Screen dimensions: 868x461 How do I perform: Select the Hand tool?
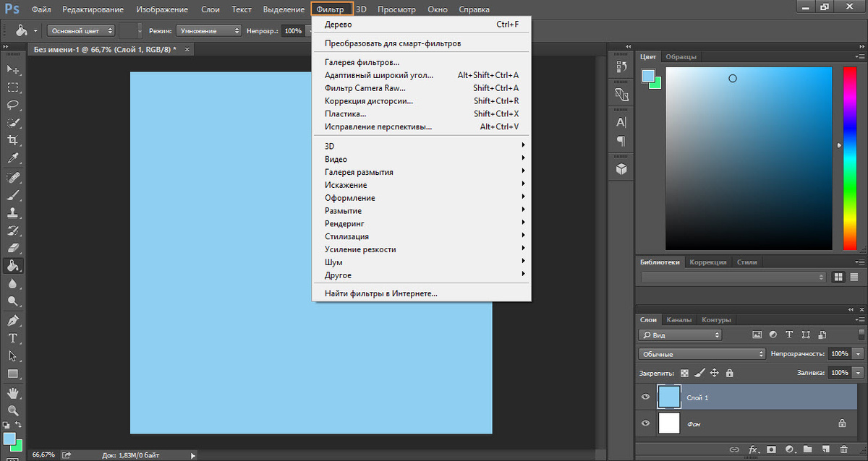(x=13, y=392)
